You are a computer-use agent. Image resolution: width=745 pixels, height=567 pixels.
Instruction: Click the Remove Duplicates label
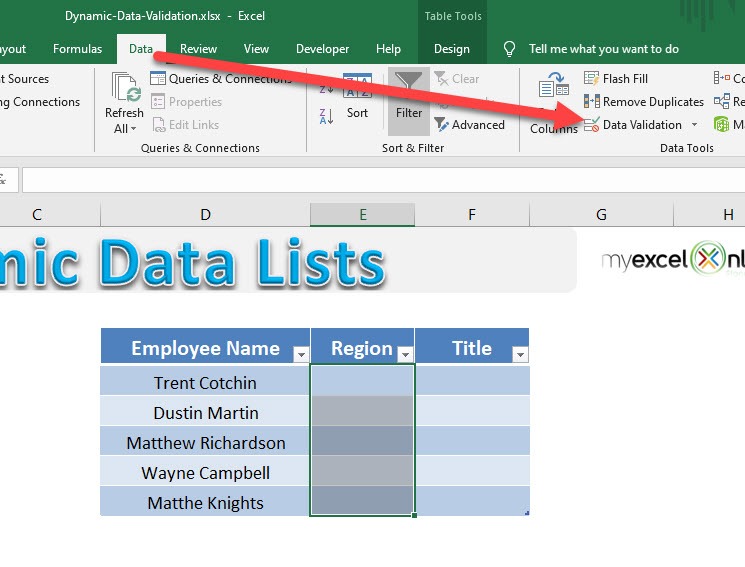653,102
